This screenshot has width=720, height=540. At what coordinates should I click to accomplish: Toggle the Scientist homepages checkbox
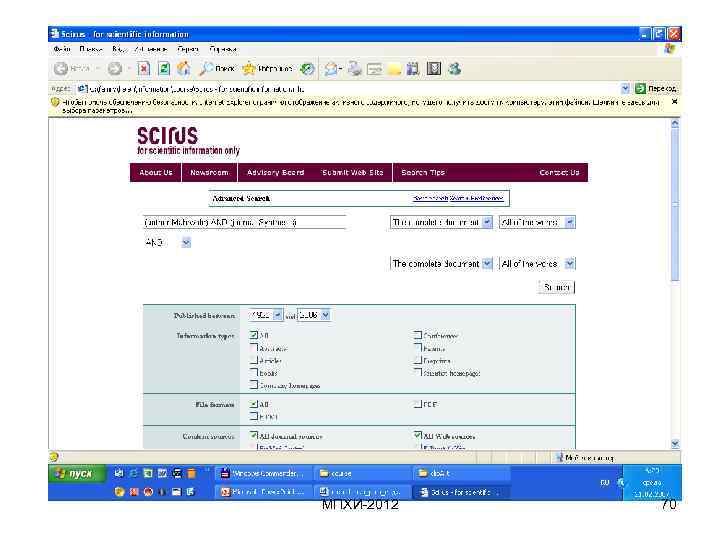coord(417,372)
